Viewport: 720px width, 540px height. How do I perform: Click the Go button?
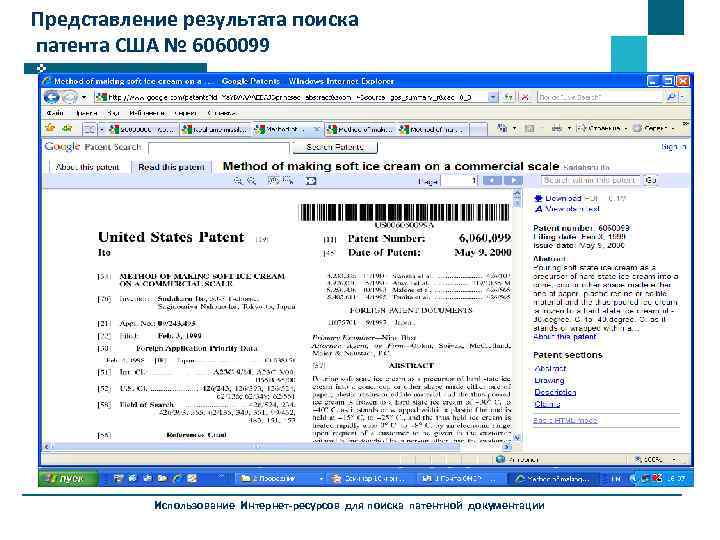click(651, 180)
